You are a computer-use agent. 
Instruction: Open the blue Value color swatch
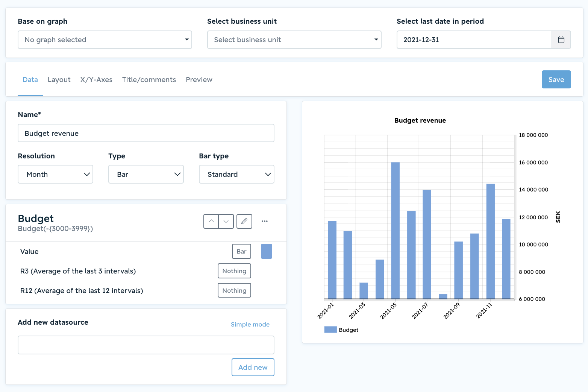tap(267, 251)
